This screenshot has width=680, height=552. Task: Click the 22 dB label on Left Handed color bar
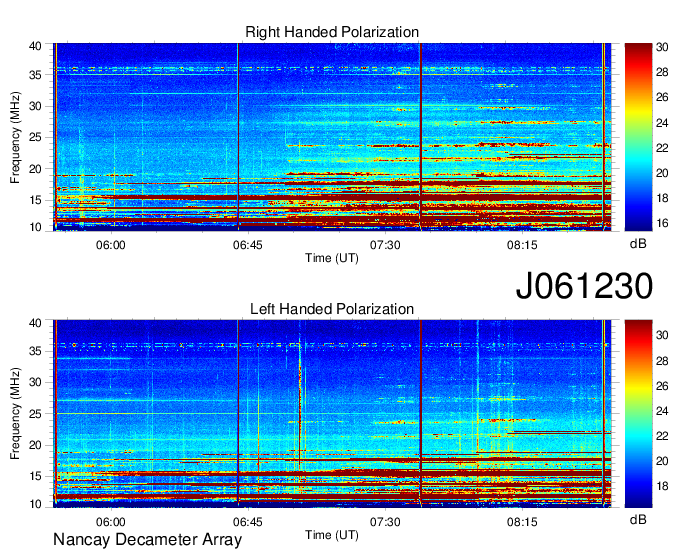pyautogui.click(x=662, y=436)
